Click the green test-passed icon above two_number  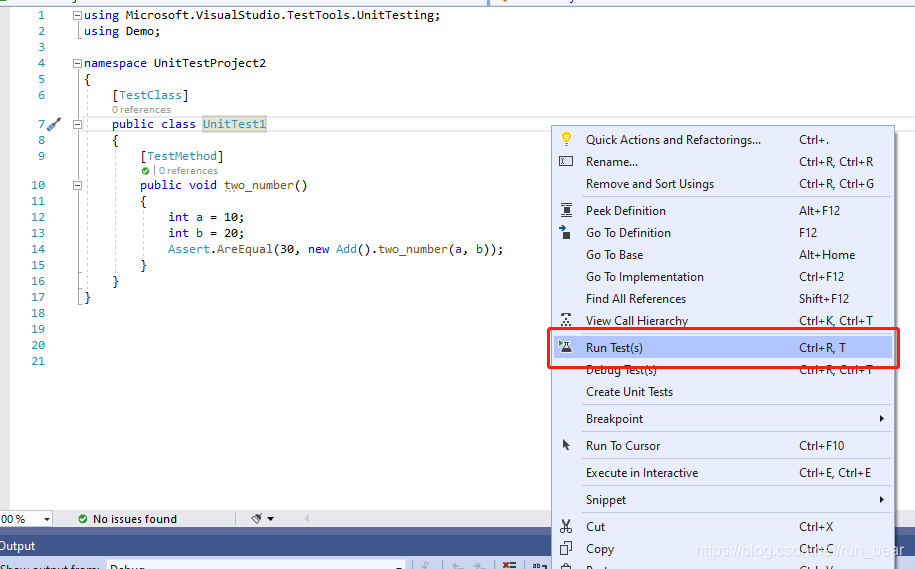click(x=145, y=171)
